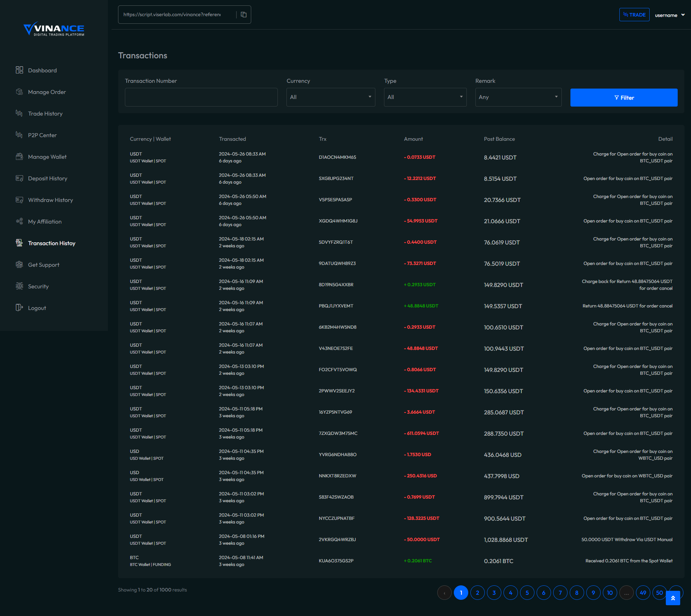The image size is (691, 616).
Task: Click the My Affiliation icon
Action: [x=19, y=221]
